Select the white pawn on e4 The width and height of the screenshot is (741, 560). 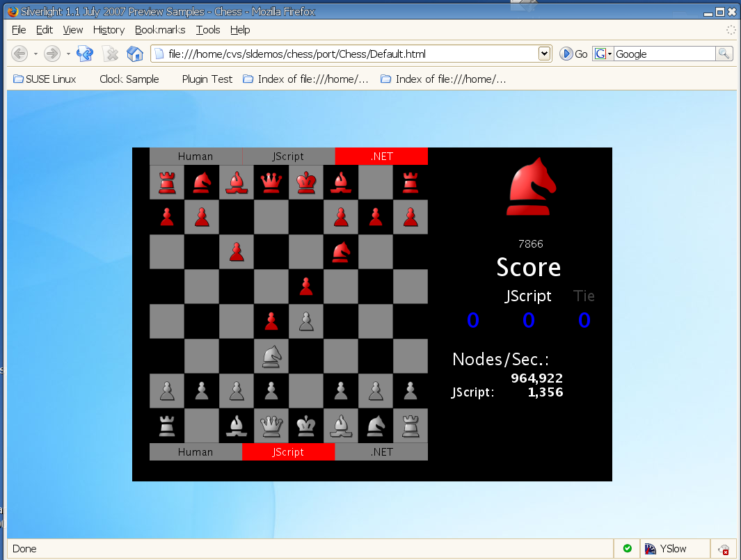coord(306,321)
